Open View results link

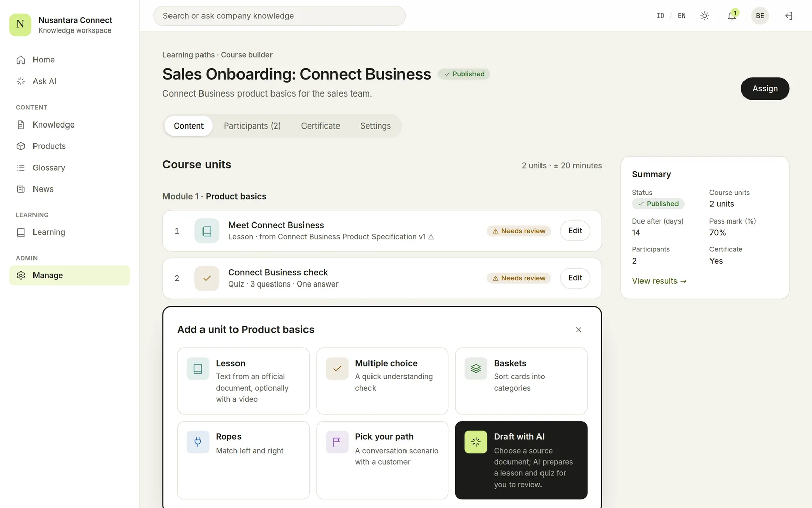(x=659, y=281)
